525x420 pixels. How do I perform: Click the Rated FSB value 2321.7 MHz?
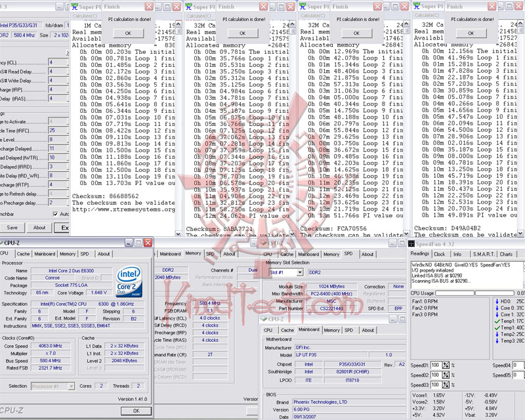point(51,368)
